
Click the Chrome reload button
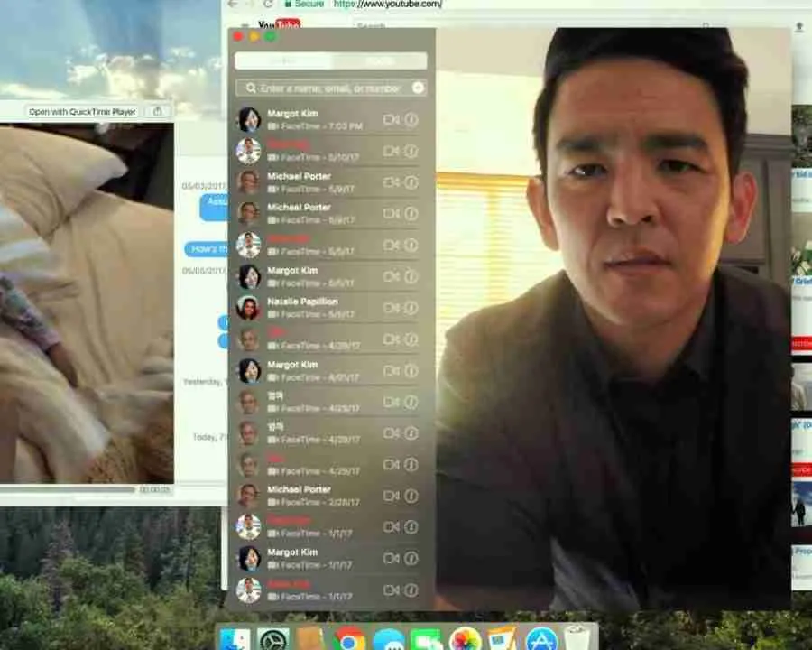coord(268,4)
